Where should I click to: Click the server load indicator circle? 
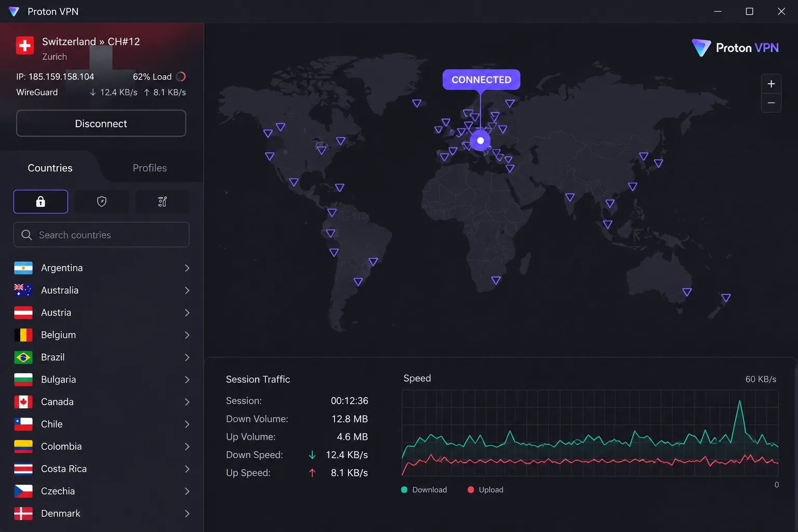point(181,77)
